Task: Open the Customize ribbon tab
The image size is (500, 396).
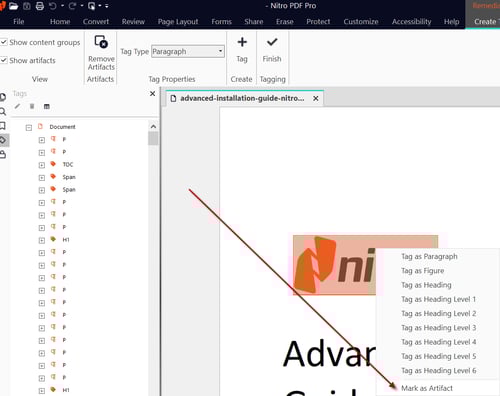Action: (361, 22)
